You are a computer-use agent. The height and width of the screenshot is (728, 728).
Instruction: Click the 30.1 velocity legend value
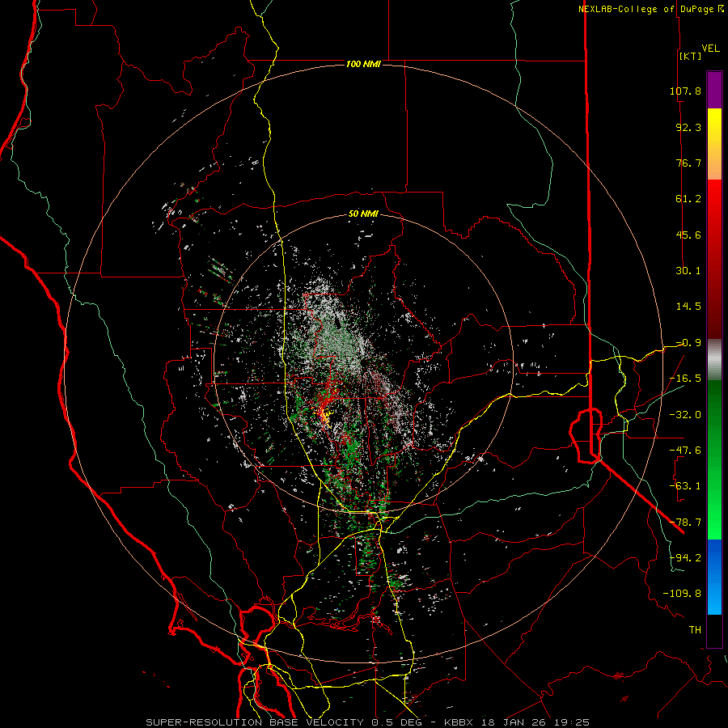point(688,271)
